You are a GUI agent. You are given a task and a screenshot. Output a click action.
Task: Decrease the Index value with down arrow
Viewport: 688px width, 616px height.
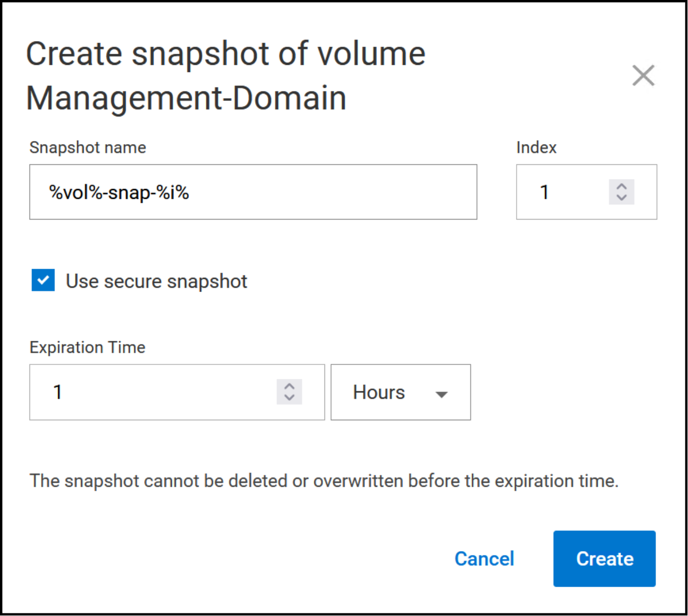point(622,198)
